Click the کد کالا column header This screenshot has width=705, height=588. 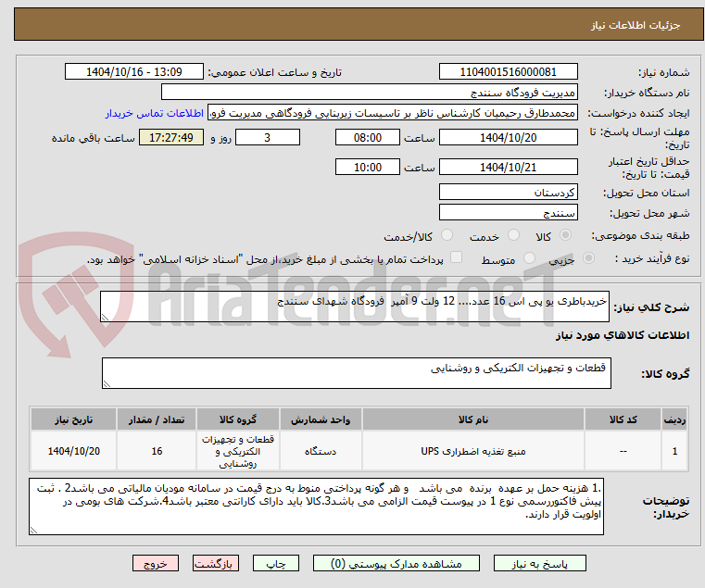coord(623,419)
